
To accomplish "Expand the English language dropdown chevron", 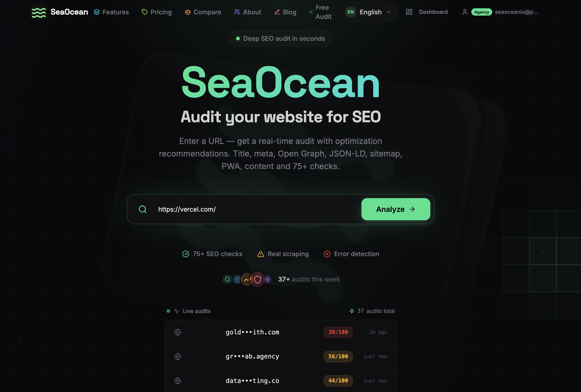I will coord(389,12).
